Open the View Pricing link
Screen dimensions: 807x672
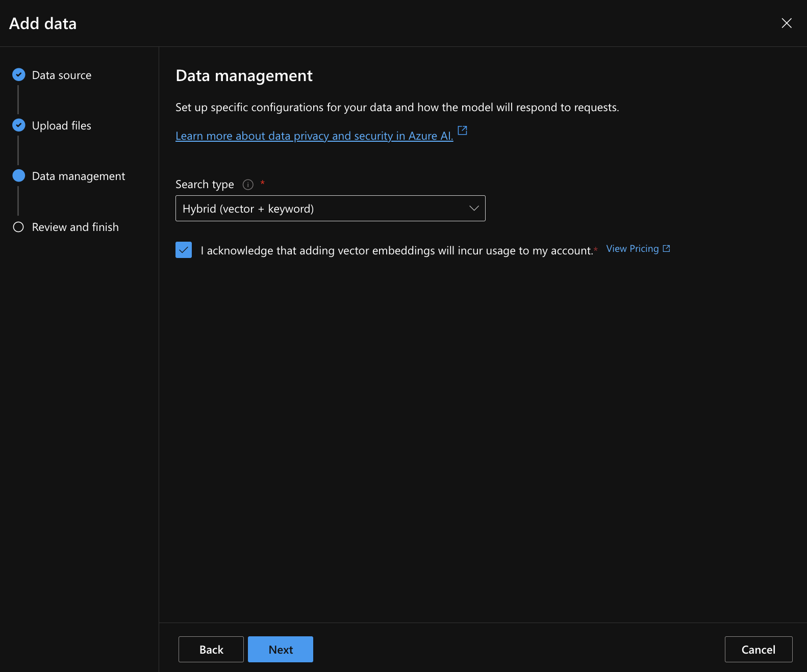click(638, 249)
